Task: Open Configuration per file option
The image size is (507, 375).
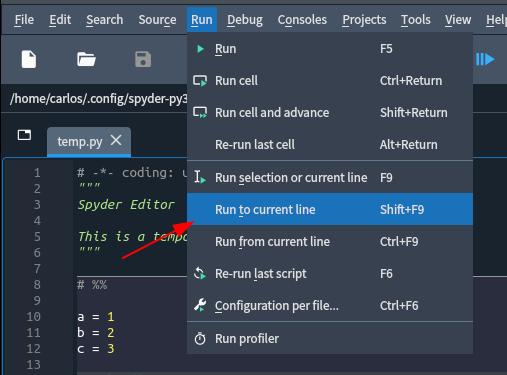Action: [330, 306]
